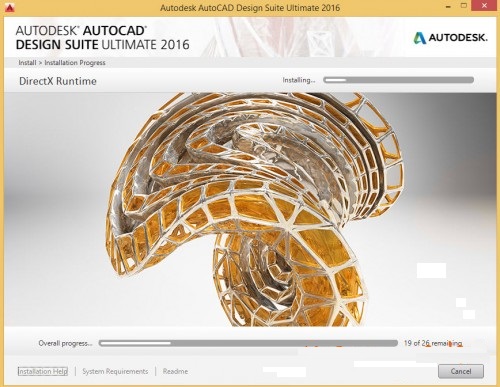
Task: Click the "Installing..." status label
Action: [x=299, y=80]
